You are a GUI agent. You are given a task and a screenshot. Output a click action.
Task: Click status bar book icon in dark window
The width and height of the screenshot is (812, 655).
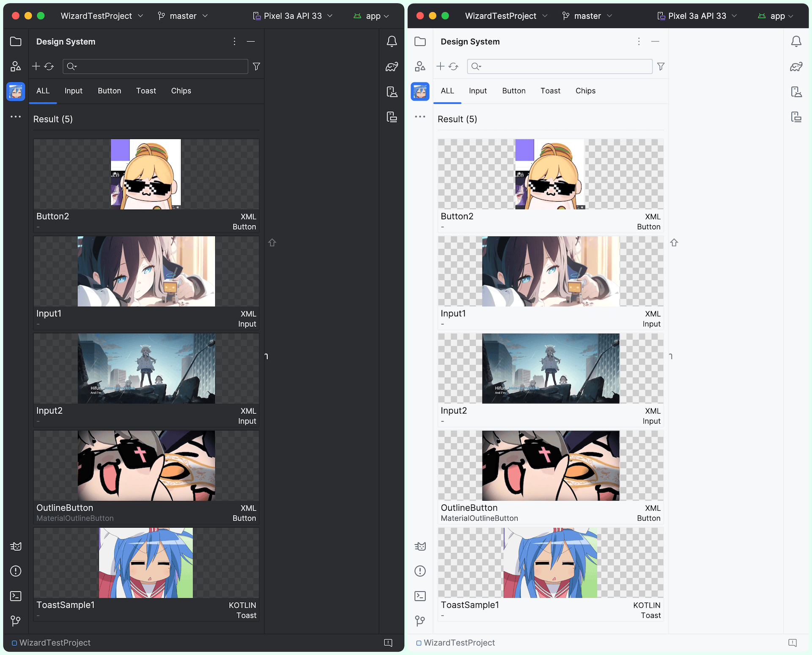tap(388, 643)
